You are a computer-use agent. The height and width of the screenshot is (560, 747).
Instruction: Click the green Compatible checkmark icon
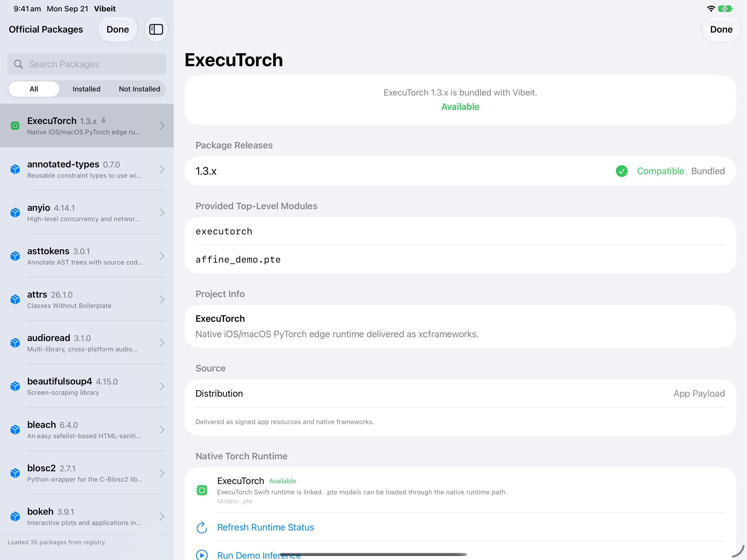[621, 171]
